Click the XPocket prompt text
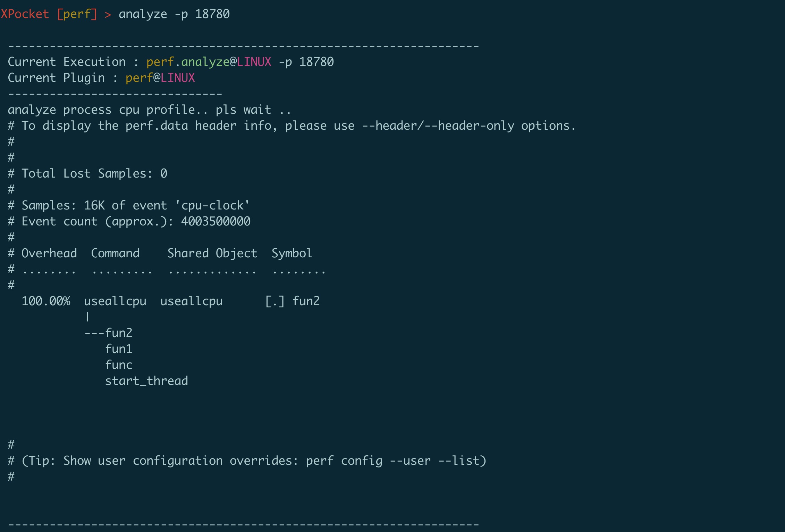Viewport: 785px width, 532px height. coord(25,14)
